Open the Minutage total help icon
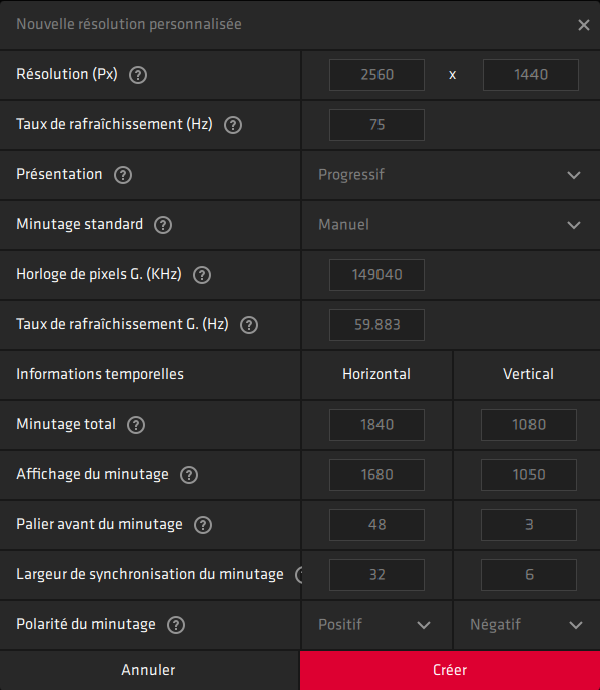The image size is (600, 690). point(136,425)
